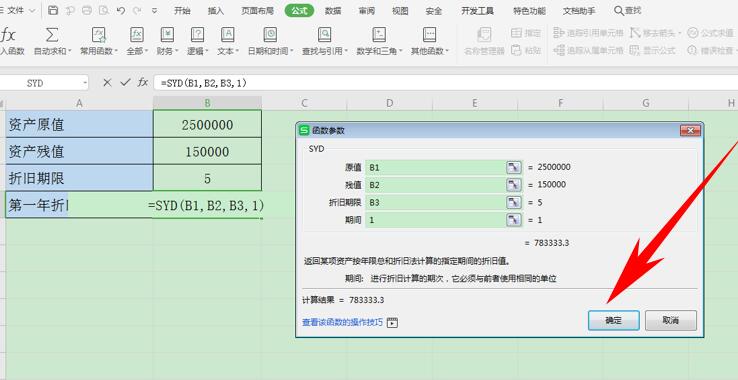Click cell with value 2500000
This screenshot has width=738, height=380.
click(208, 124)
